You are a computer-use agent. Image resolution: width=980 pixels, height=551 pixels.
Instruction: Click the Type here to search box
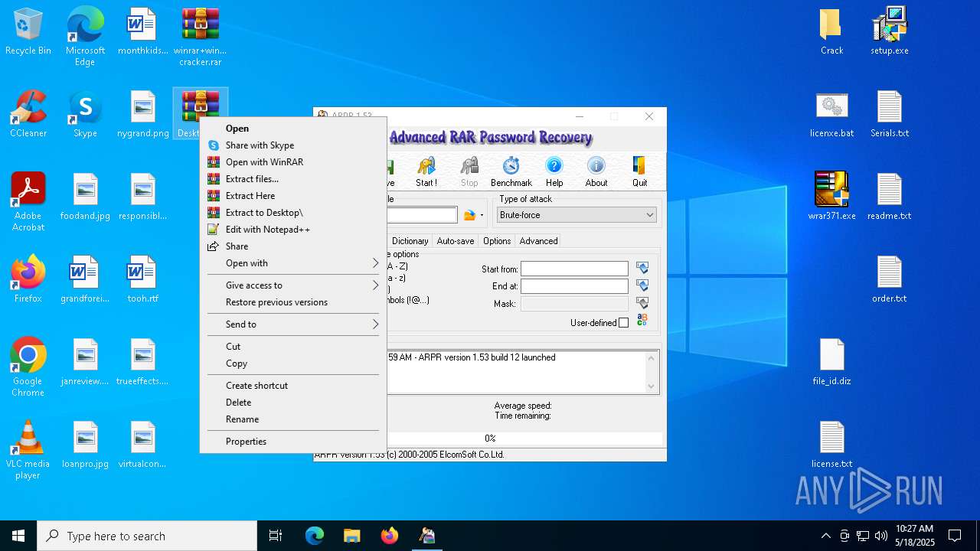click(147, 536)
